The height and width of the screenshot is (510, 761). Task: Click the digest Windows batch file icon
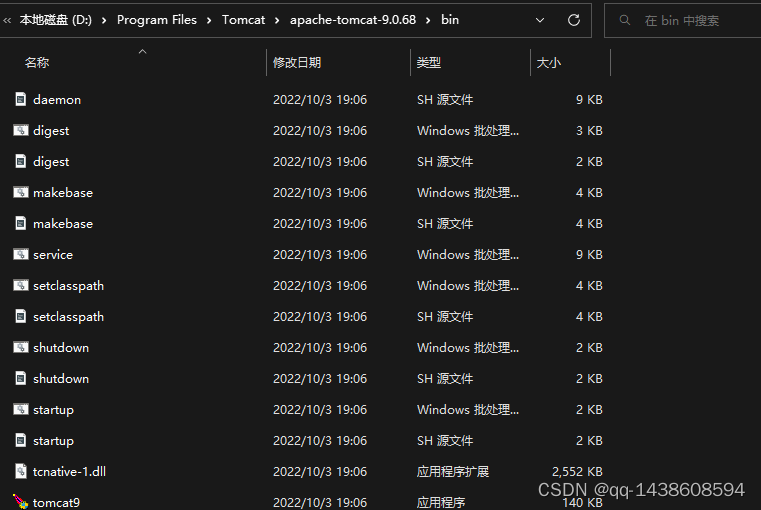pos(20,131)
